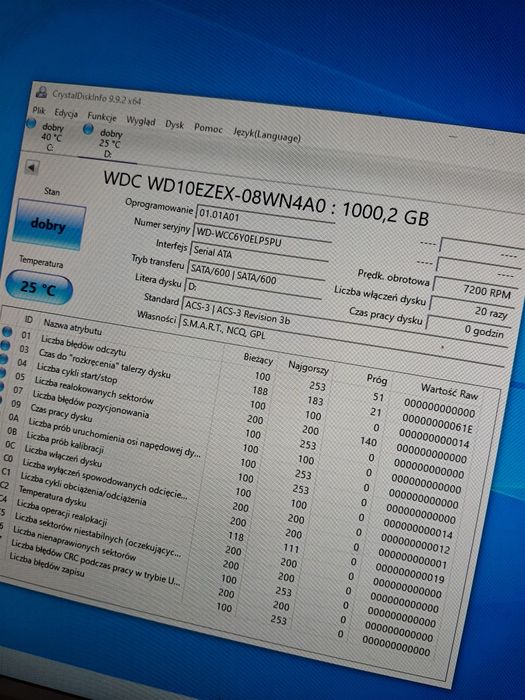525x700 pixels.
Task: Click the Najgorszy column header
Action: (x=308, y=367)
